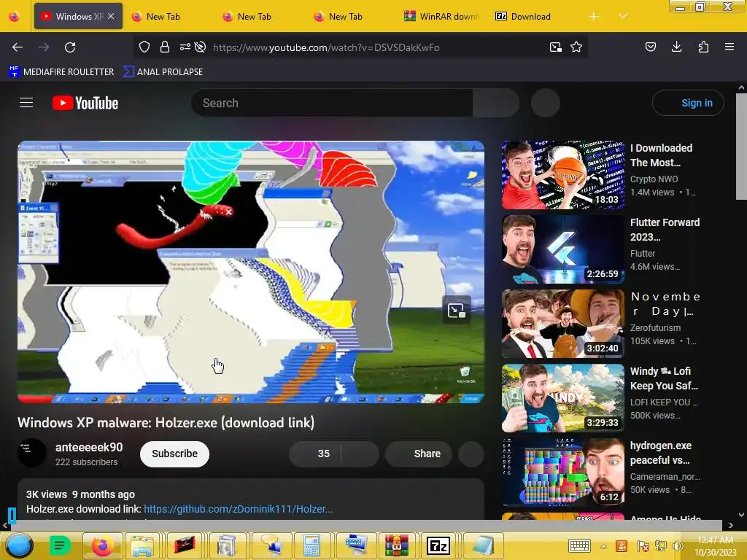Expand the list all tabs chevron
Viewport: 747px width, 560px height.
[623, 16]
